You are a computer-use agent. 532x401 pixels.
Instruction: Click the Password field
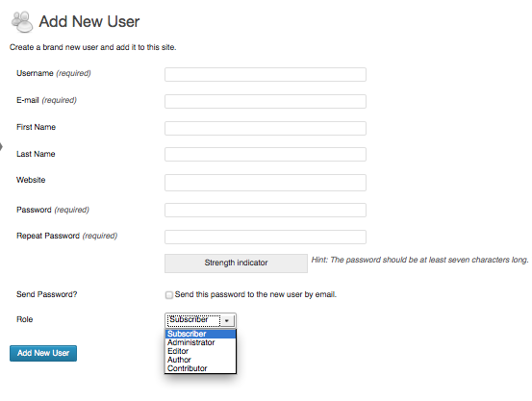pos(266,210)
